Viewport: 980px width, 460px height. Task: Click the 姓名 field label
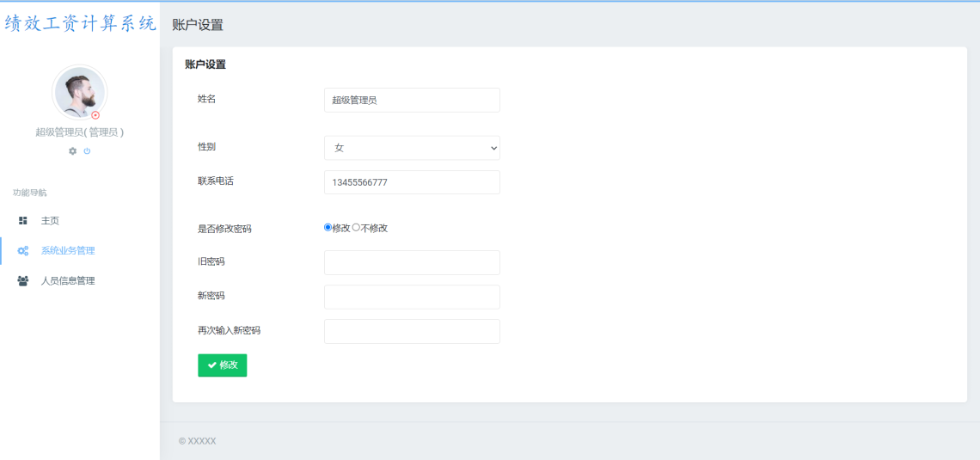(207, 98)
